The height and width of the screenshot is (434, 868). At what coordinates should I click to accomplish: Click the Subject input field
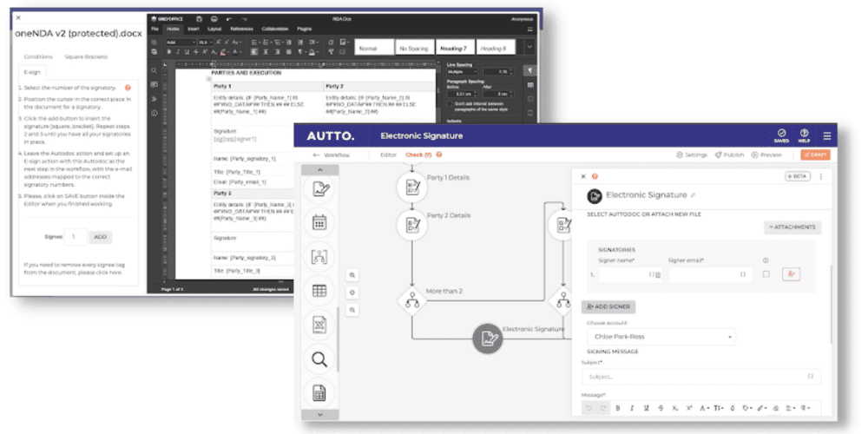(x=700, y=377)
